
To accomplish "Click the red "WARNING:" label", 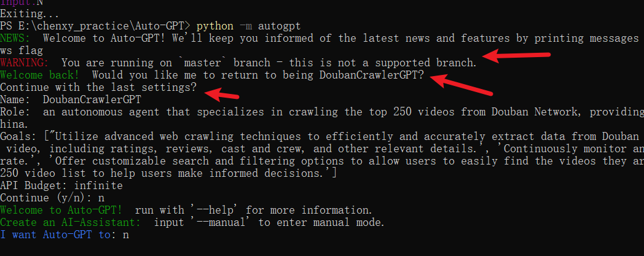I will [23, 63].
